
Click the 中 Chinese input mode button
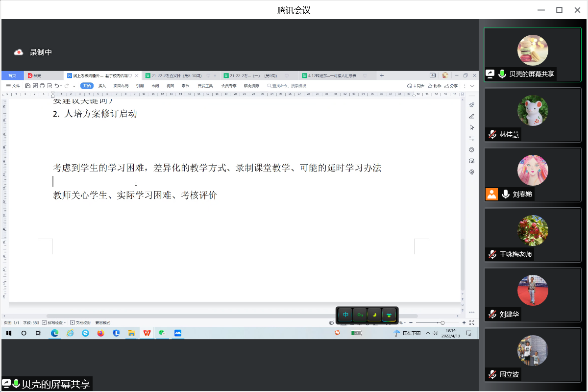(x=345, y=315)
